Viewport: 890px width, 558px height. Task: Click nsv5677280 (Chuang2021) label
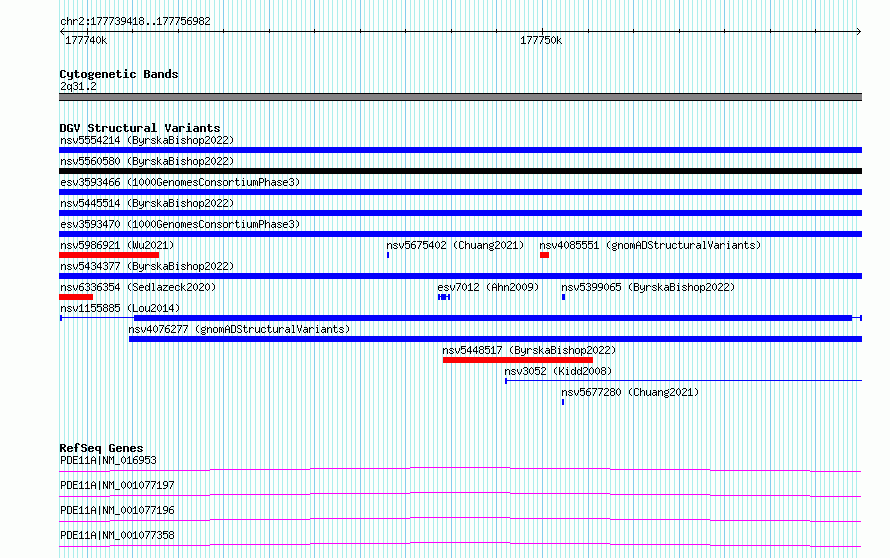[x=630, y=392]
